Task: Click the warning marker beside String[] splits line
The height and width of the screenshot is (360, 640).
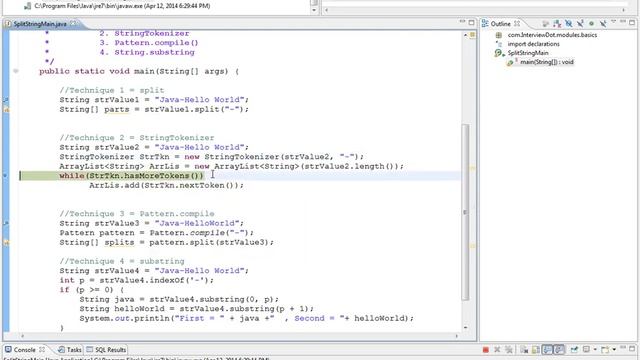Action: tap(6, 242)
